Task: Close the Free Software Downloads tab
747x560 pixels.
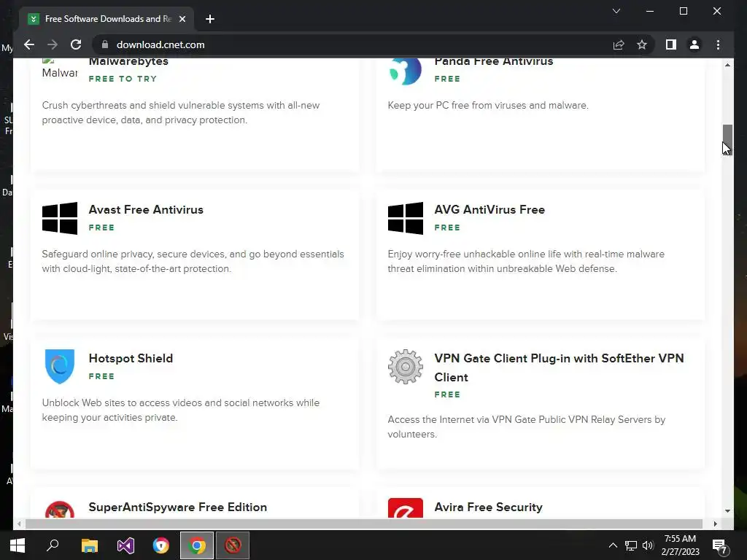Action: pyautogui.click(x=182, y=19)
